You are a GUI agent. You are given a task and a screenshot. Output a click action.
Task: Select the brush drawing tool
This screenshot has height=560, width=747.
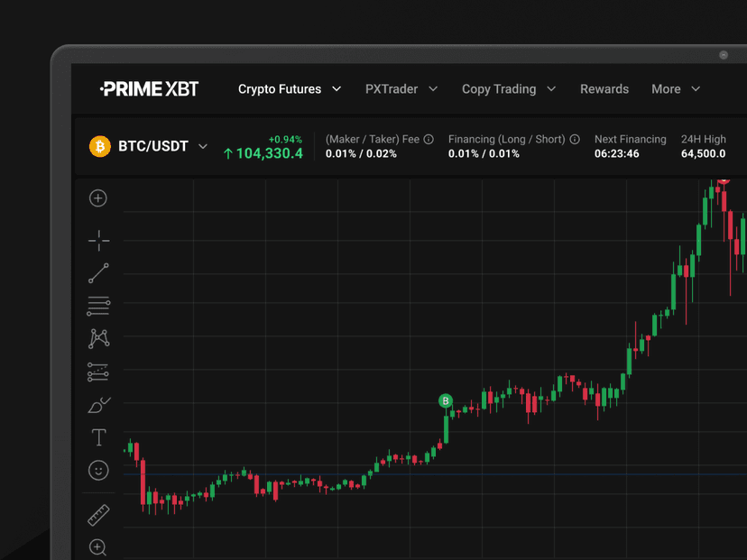pos(98,405)
